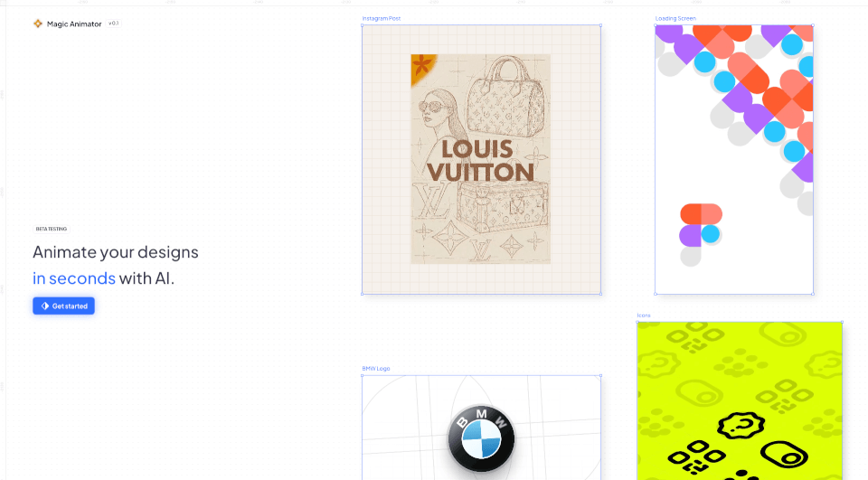Click the Magic Animator diamond logo icon
Screen dimensions: 868x480
[x=38, y=24]
